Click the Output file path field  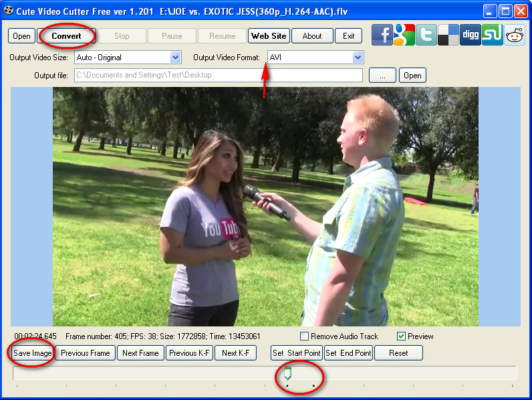click(218, 76)
